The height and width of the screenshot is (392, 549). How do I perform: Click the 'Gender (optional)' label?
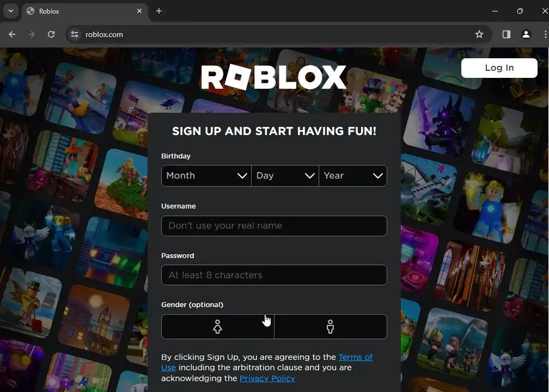tap(192, 305)
